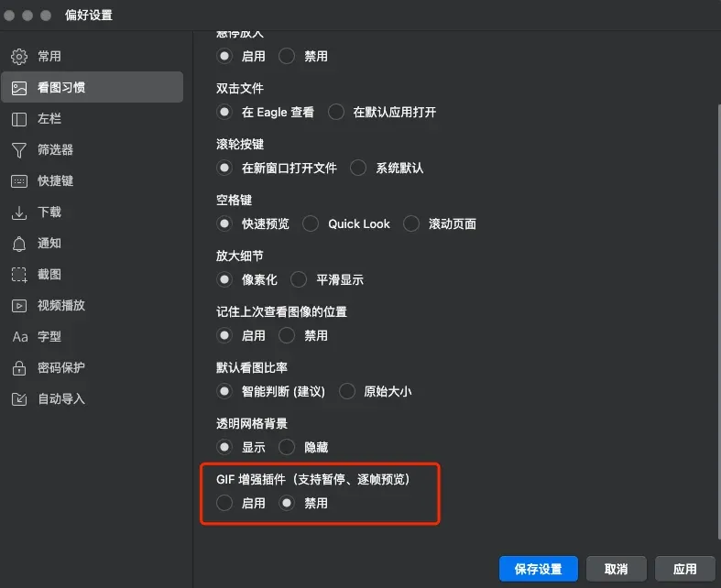Click the funnel icon for 筛选器

[x=19, y=150]
